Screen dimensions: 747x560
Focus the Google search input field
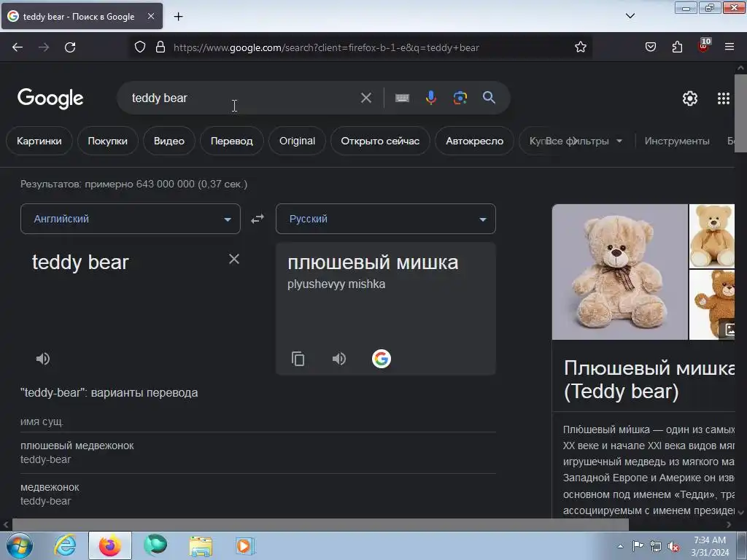click(241, 98)
